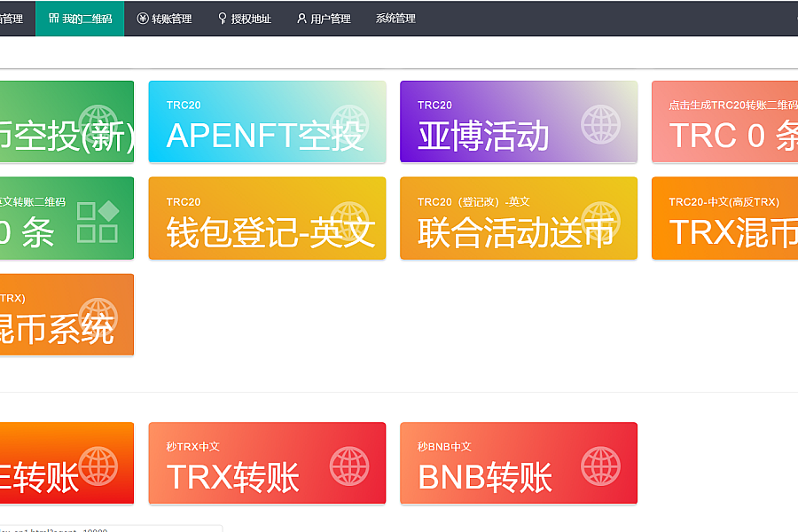Click the TRC20 label above 钱包登记-英文
Image resolution: width=798 pixels, height=532 pixels.
(184, 201)
